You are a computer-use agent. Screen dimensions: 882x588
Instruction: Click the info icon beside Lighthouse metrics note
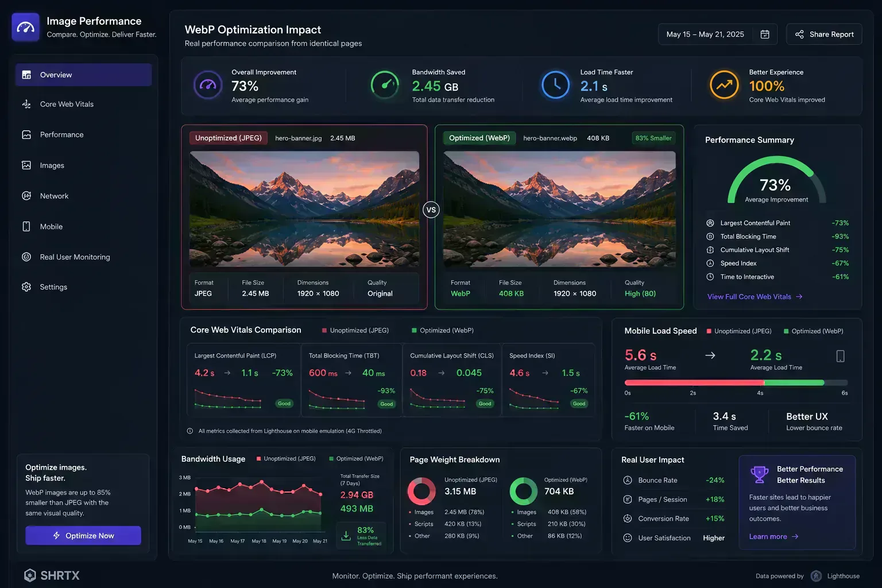190,431
